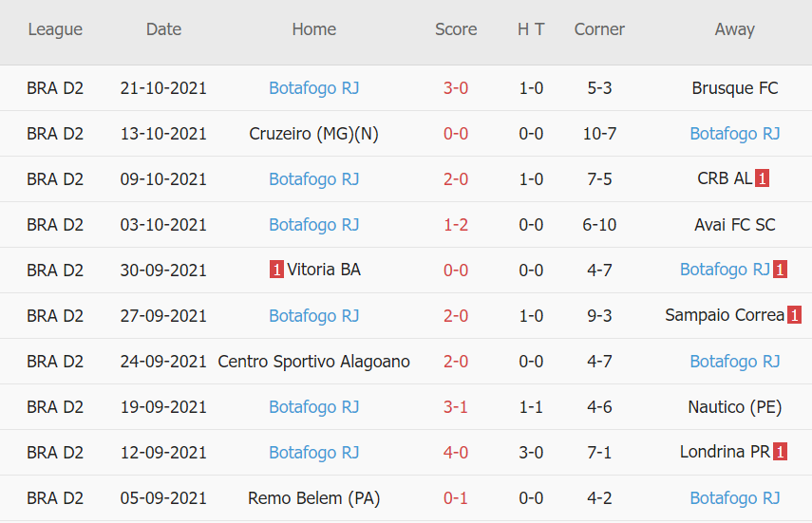Click the Score column header
Image resolution: width=812 pixels, height=523 pixels.
[456, 29]
